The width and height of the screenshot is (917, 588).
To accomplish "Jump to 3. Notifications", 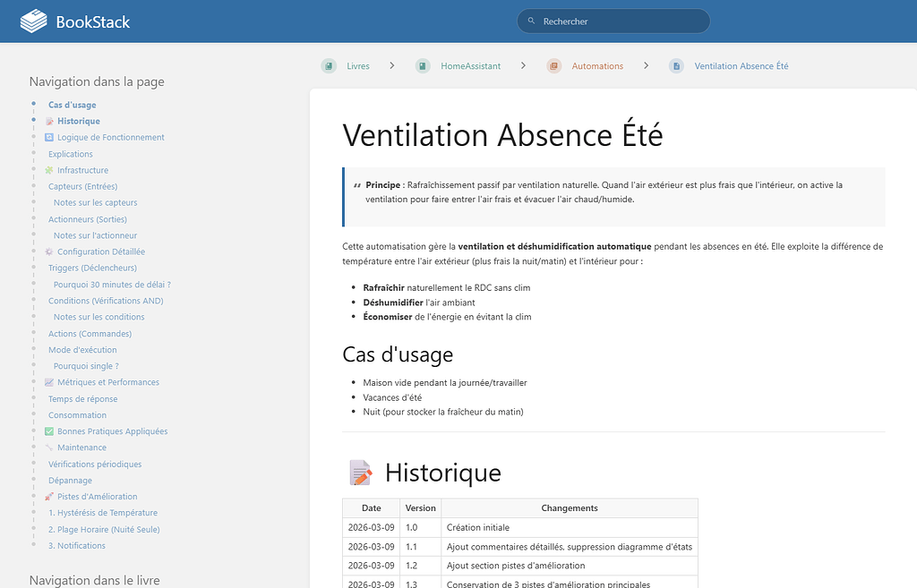I will click(x=77, y=545).
